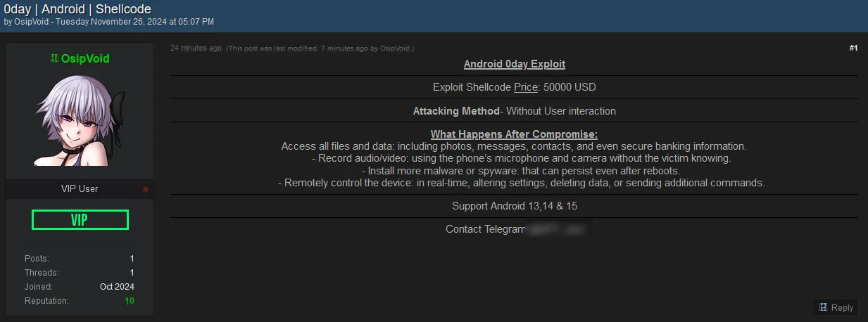
Task: Click OsipVoid in the last modified note
Action: coord(396,49)
